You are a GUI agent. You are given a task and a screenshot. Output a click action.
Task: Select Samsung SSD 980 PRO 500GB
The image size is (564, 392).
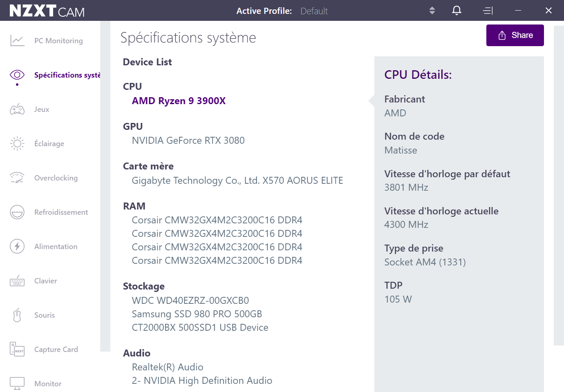(197, 314)
